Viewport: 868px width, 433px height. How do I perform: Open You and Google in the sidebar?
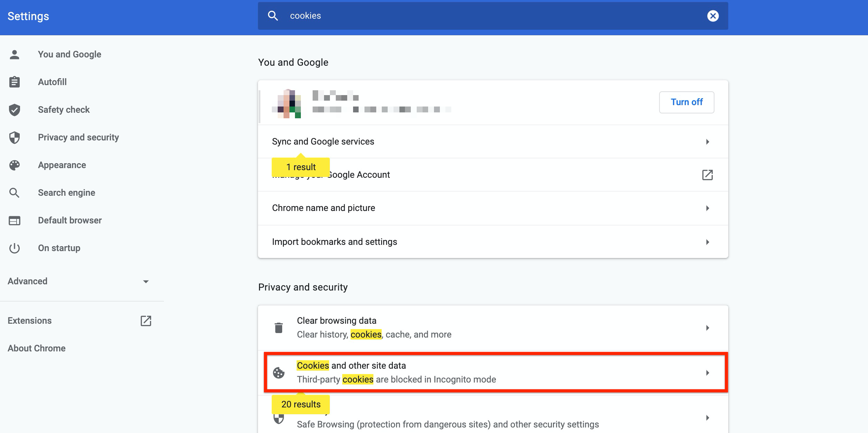pyautogui.click(x=70, y=54)
